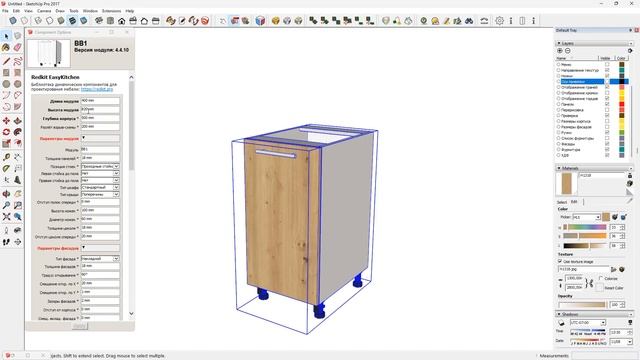Click the Layers Details arrow button

(630, 51)
